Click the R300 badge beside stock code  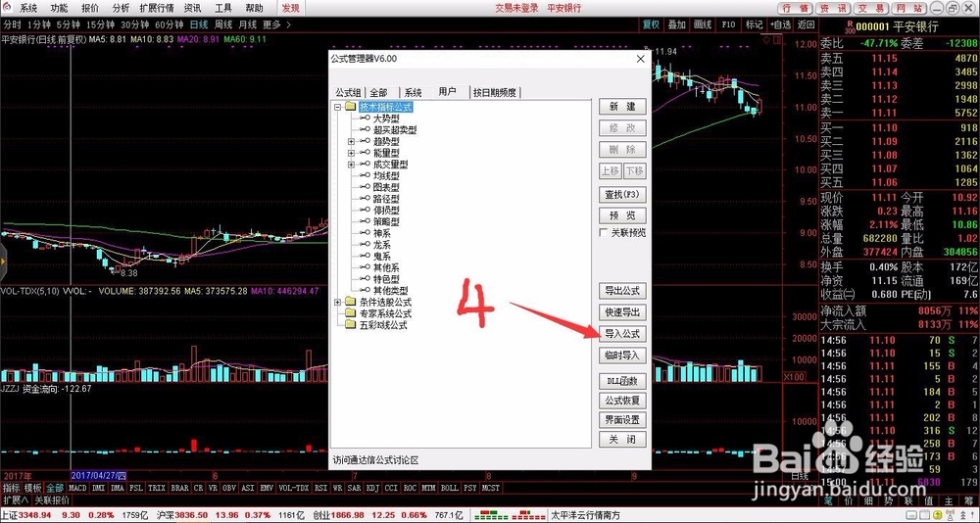(x=849, y=25)
